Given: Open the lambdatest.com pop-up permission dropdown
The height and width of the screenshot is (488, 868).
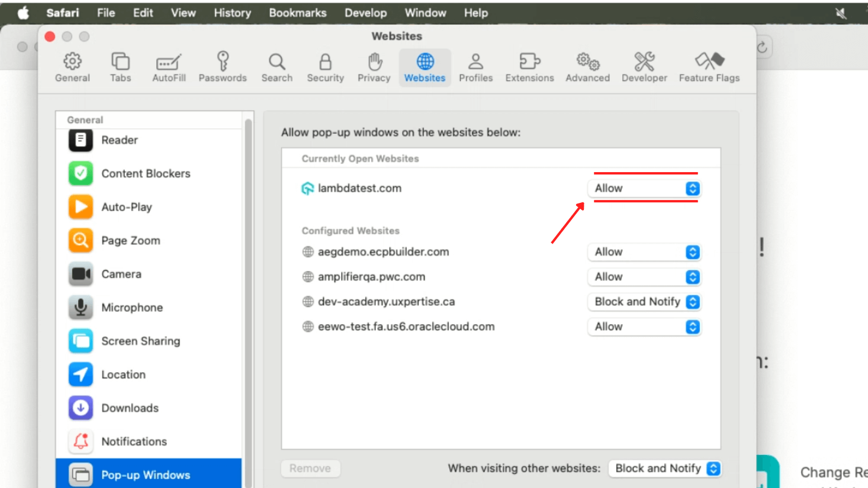Looking at the screenshot, I should (644, 188).
